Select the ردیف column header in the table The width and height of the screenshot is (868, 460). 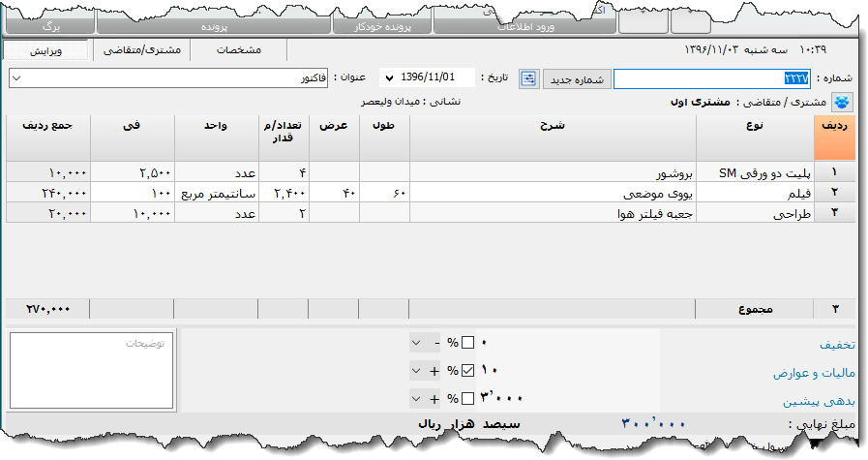click(834, 137)
